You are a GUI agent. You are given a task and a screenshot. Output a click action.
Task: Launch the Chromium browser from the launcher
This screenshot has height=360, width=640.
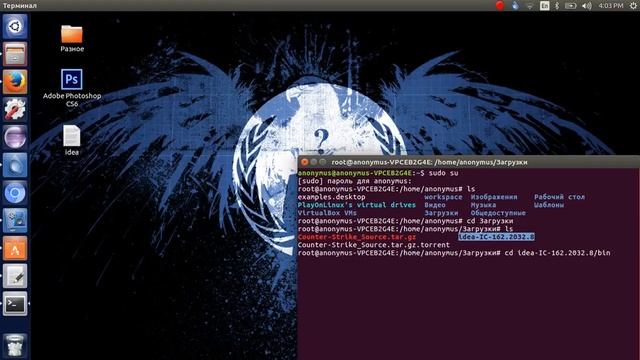click(15, 193)
